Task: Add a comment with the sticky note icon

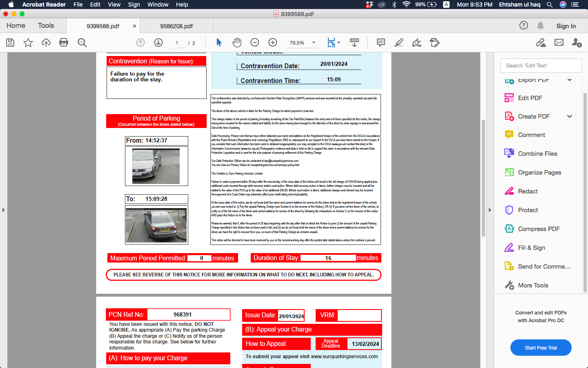Action: click(x=381, y=43)
